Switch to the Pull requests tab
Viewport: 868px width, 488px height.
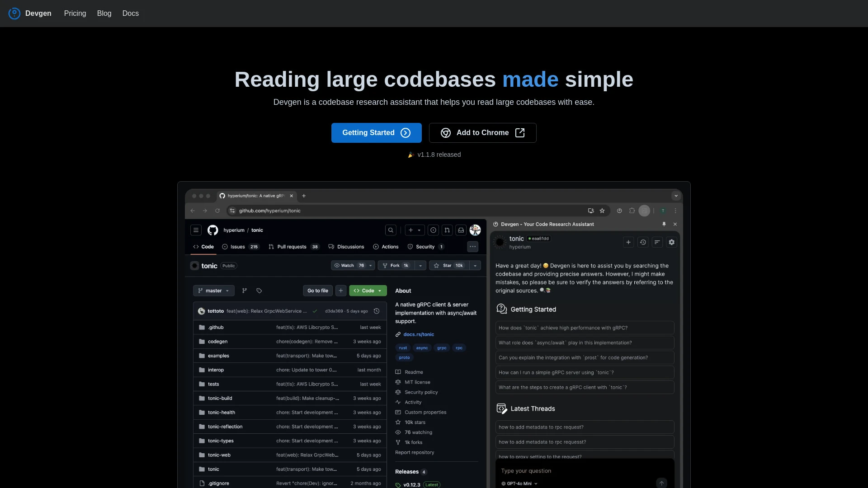(x=292, y=247)
